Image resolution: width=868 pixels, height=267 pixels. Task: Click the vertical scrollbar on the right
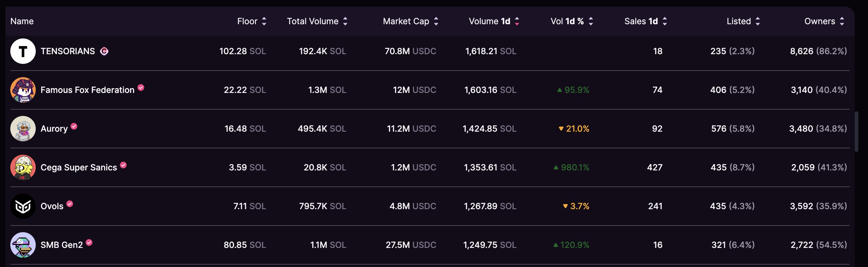[x=856, y=131]
